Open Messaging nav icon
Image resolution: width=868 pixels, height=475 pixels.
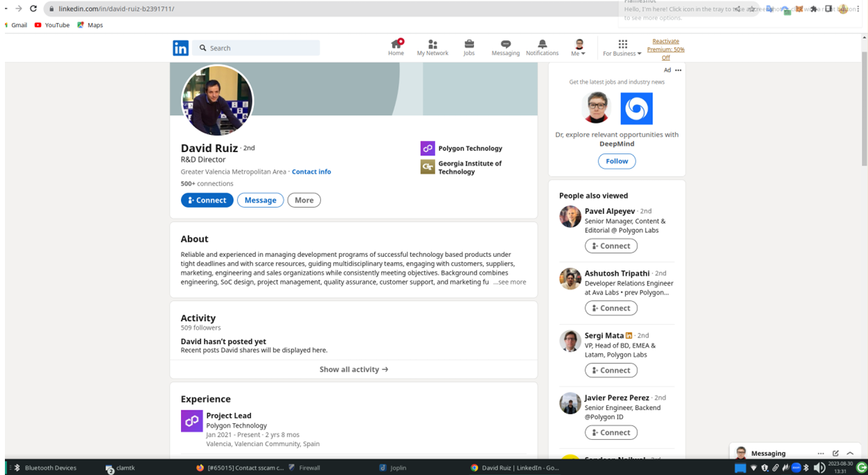pos(505,47)
